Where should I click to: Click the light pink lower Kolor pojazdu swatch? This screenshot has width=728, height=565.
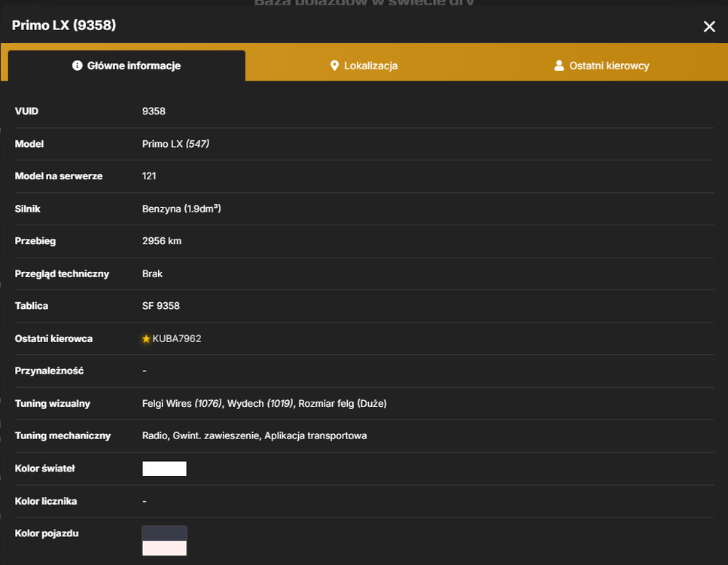(x=164, y=548)
